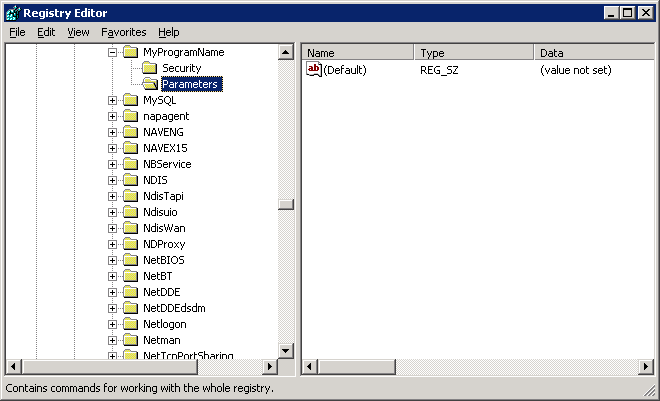Sort values by Name column header
Viewport: 660px width, 401px height.
click(357, 52)
